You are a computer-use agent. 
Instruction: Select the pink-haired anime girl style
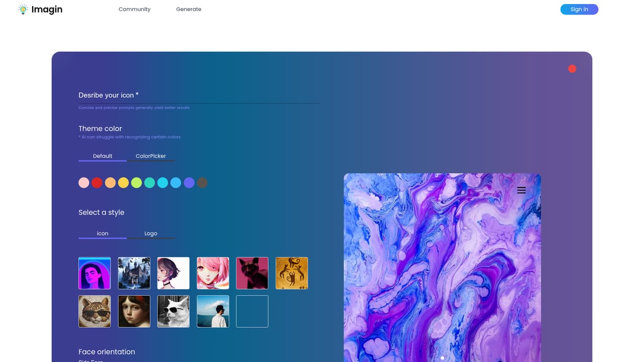pyautogui.click(x=213, y=273)
